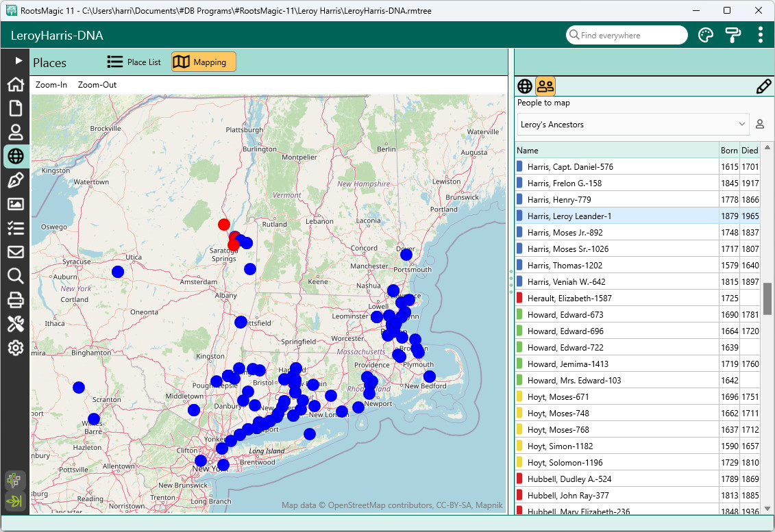The width and height of the screenshot is (775, 532).
Task: Click the people list scrollbar thumb
Action: click(767, 299)
